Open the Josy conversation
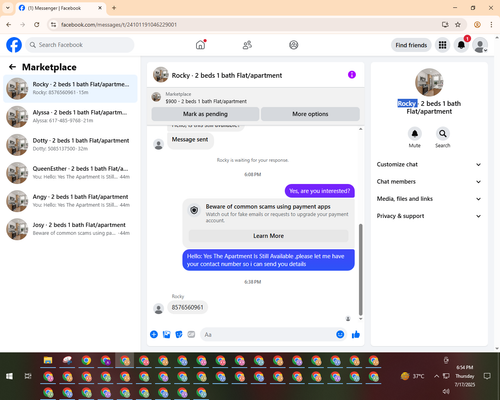 click(70, 229)
